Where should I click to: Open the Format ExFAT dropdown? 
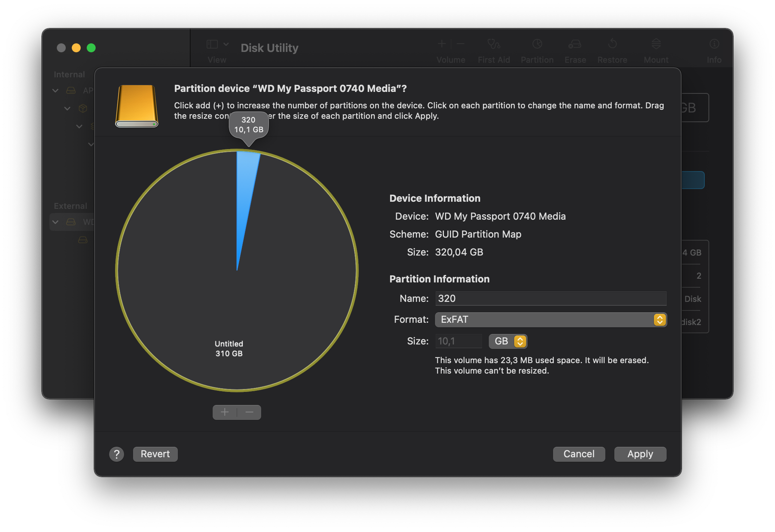[551, 319]
